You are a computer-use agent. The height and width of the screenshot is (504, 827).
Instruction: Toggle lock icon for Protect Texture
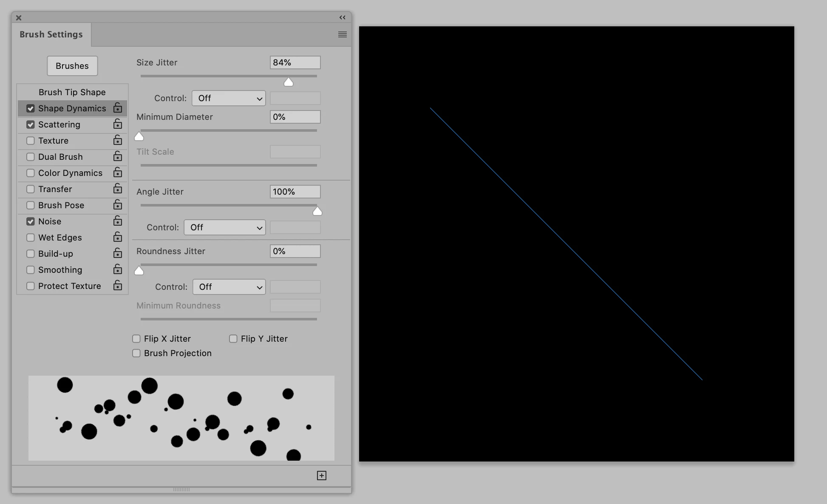click(118, 286)
